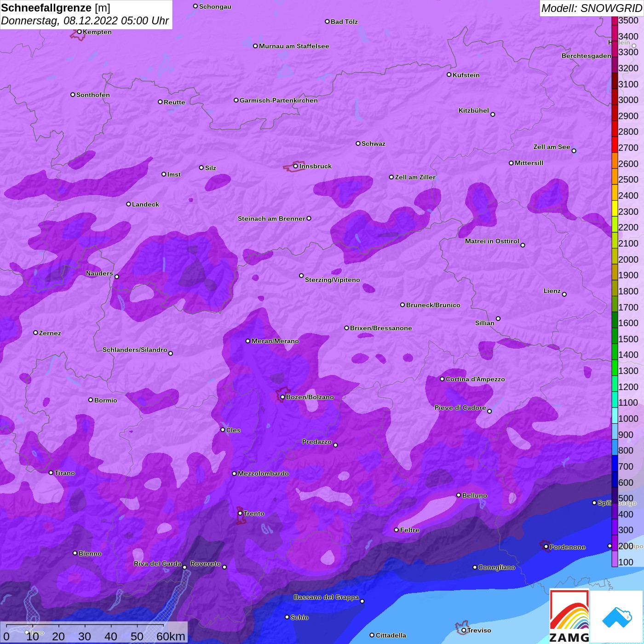Select the Bozen/Bolzano city marker
This screenshot has height=644, width=644.
tap(282, 397)
